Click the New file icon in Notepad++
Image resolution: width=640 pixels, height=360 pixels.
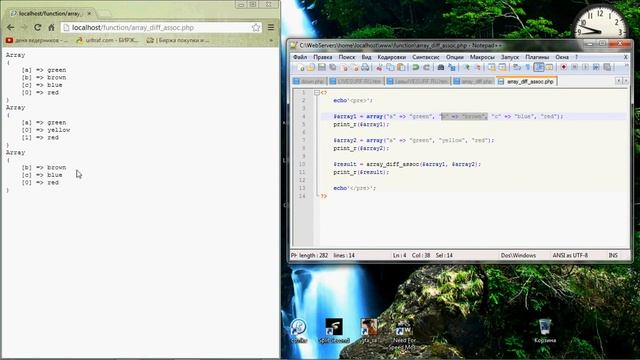tap(301, 67)
